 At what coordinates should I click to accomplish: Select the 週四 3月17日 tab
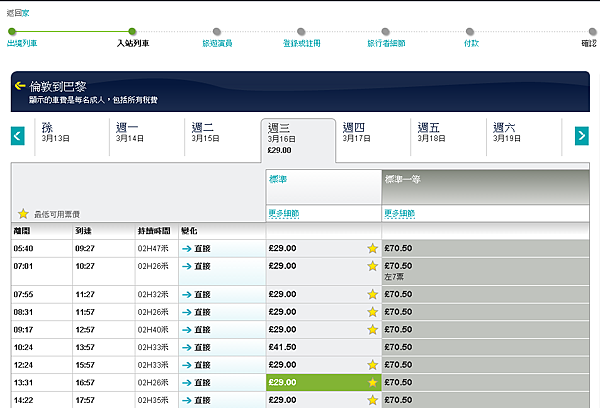point(373,137)
